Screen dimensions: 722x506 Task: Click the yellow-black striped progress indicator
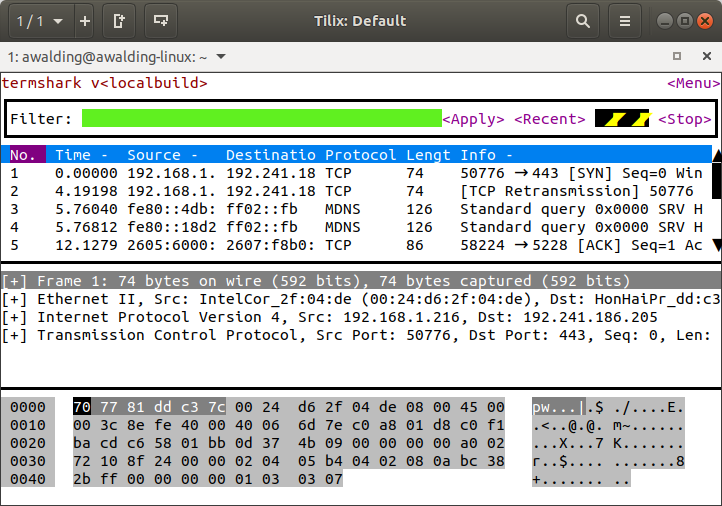(x=621, y=119)
